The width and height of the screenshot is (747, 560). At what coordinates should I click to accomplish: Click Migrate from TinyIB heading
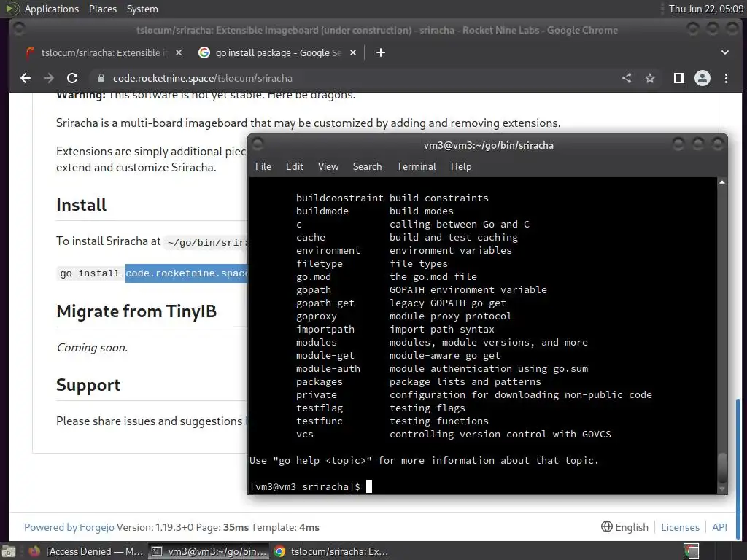pyautogui.click(x=136, y=311)
